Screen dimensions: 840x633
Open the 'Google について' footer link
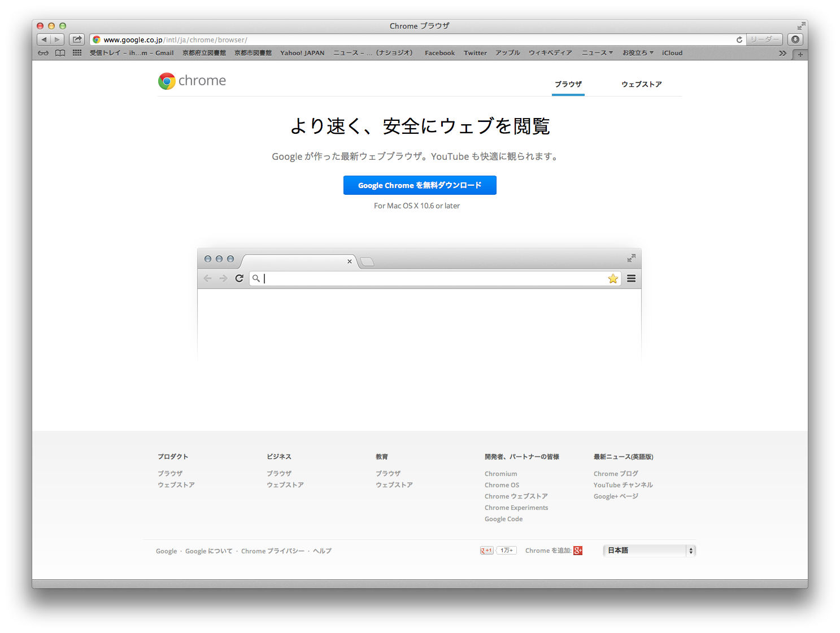click(208, 551)
